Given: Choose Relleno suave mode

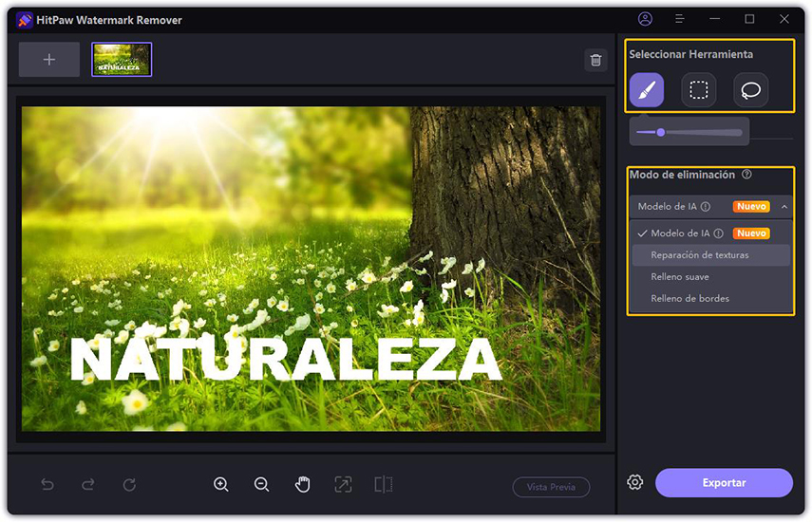Looking at the screenshot, I should point(680,277).
